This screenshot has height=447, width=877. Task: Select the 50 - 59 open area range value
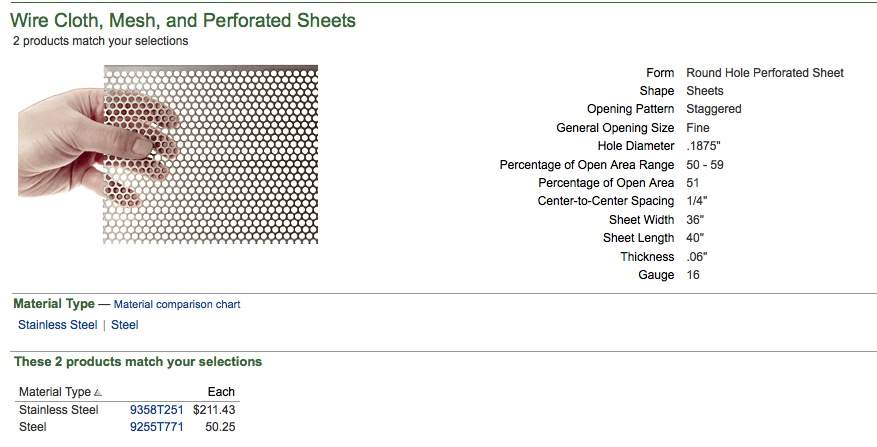pyautogui.click(x=705, y=165)
